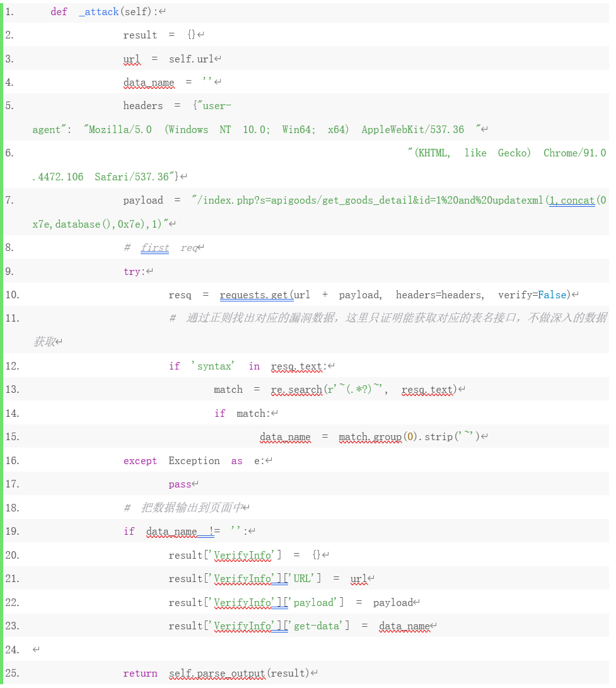Click the 'first' comment word on line 8

tap(155, 248)
